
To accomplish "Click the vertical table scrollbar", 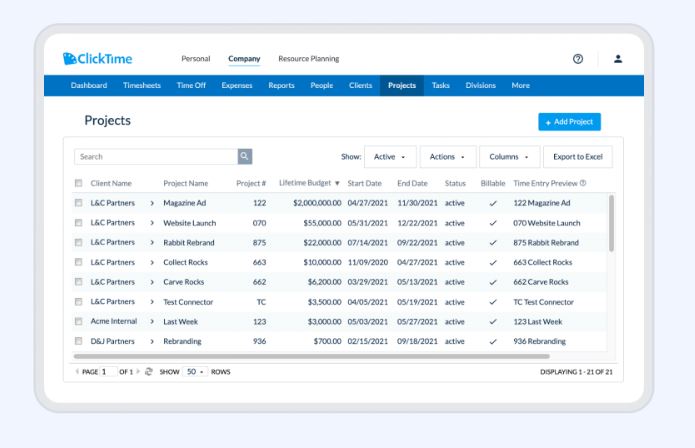I will coord(611,223).
